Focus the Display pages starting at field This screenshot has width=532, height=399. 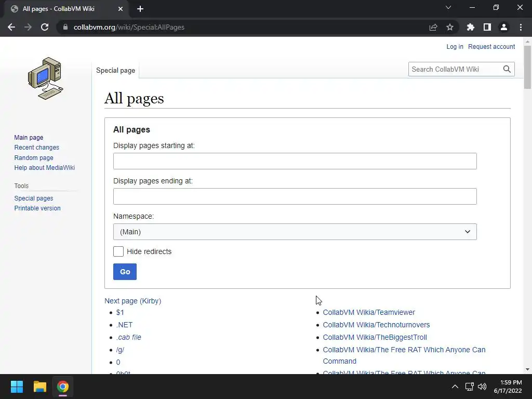pyautogui.click(x=295, y=161)
